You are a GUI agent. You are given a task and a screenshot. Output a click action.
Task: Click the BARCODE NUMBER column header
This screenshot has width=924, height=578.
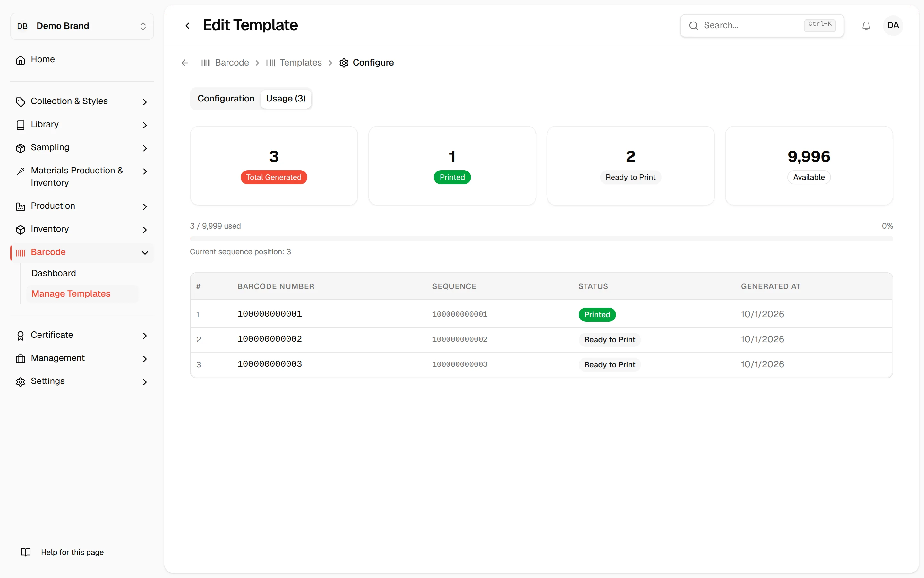[x=276, y=286]
